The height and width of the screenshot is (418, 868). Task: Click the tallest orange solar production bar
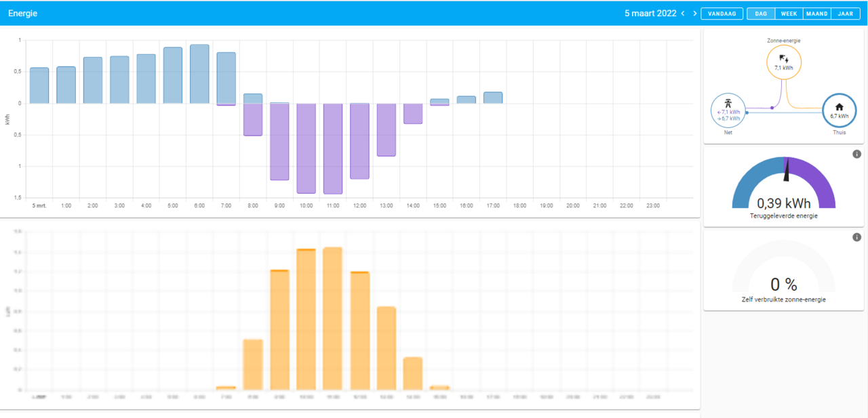(x=333, y=318)
